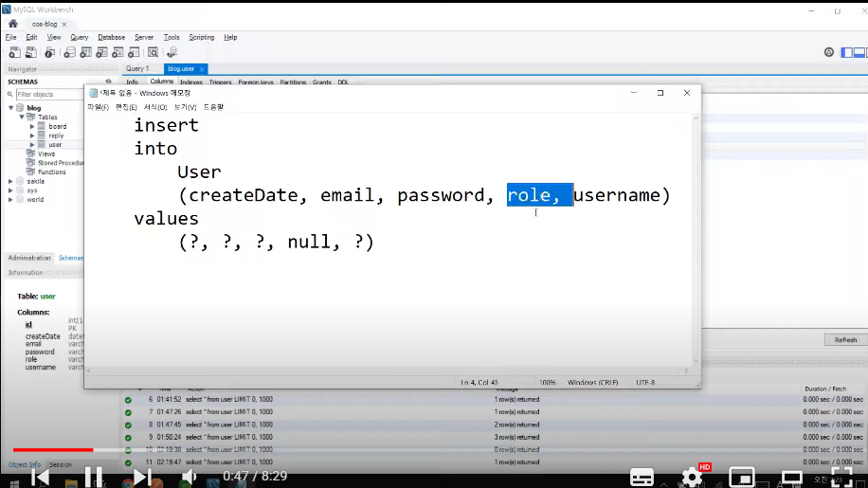The width and height of the screenshot is (868, 488).
Task: Click the Workbench preferences gear icon
Action: [x=829, y=52]
